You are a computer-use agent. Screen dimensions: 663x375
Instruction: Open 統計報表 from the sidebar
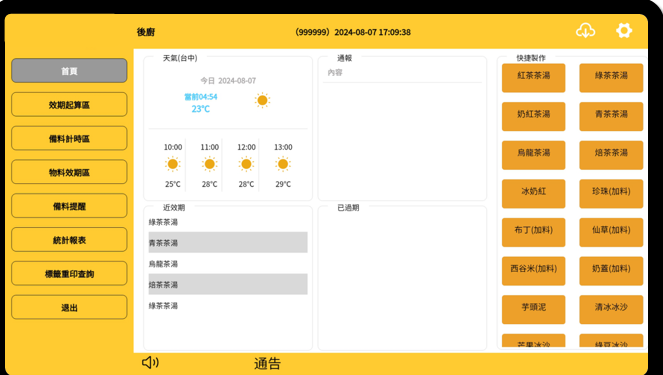click(69, 240)
